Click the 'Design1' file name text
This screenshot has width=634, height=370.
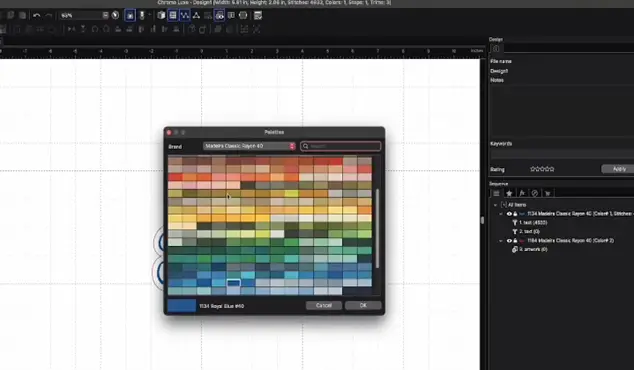point(499,71)
